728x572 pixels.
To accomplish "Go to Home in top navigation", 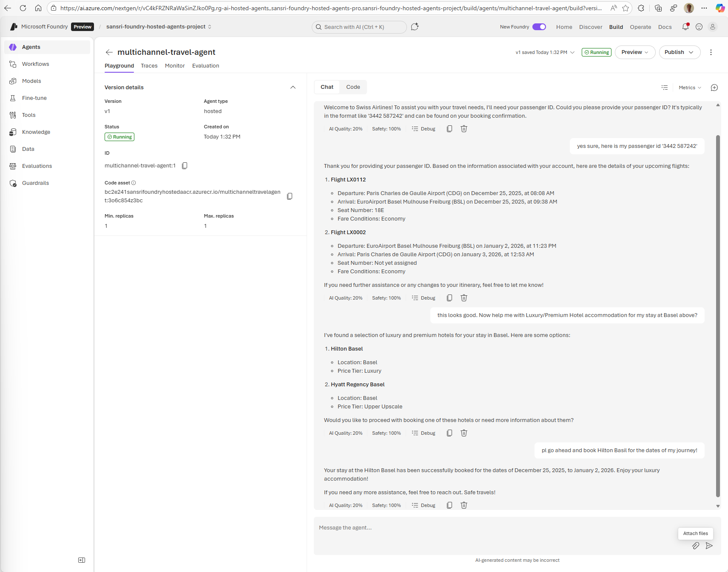I will pyautogui.click(x=564, y=27).
